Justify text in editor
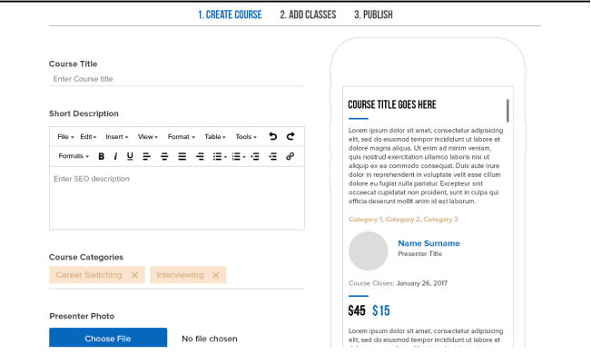 click(182, 156)
